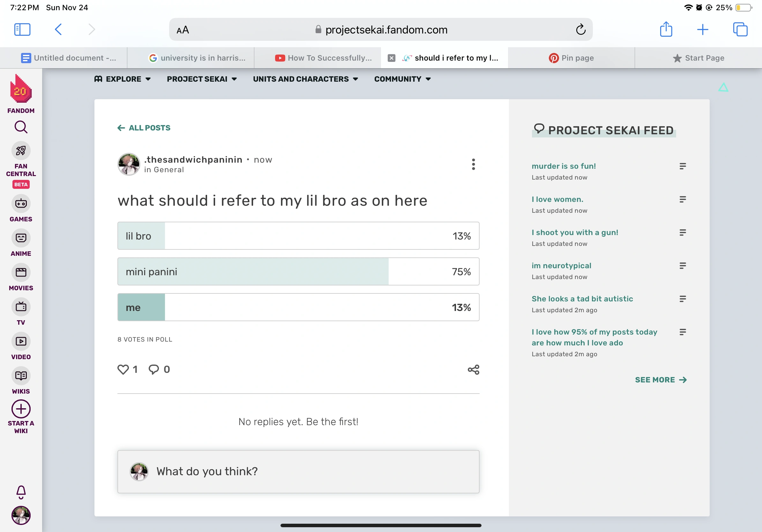The height and width of the screenshot is (532, 762).
Task: Switch to Untitled document tab
Action: tap(68, 58)
